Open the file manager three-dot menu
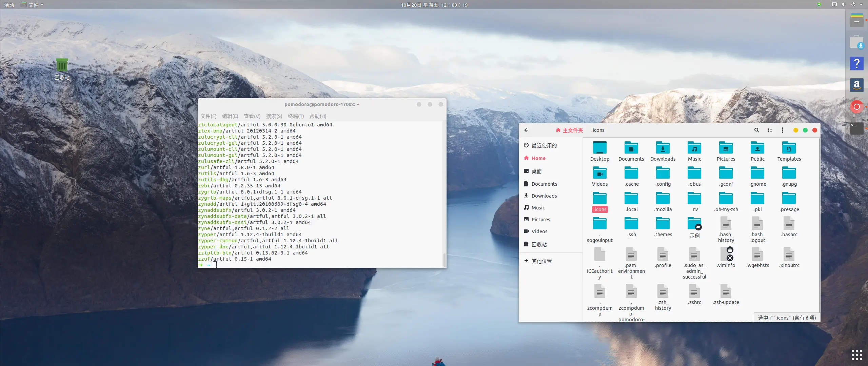Image resolution: width=868 pixels, height=366 pixels. click(783, 130)
